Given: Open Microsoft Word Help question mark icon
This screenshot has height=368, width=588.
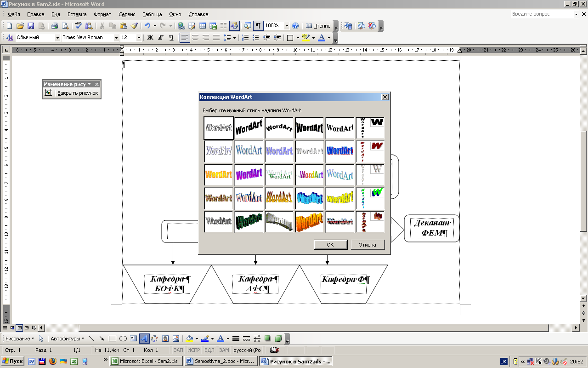Looking at the screenshot, I should [x=295, y=26].
